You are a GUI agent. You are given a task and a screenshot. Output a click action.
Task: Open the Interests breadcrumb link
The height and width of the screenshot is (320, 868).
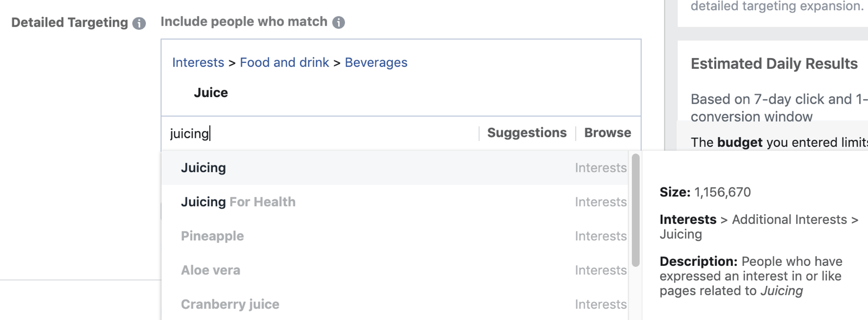tap(198, 62)
